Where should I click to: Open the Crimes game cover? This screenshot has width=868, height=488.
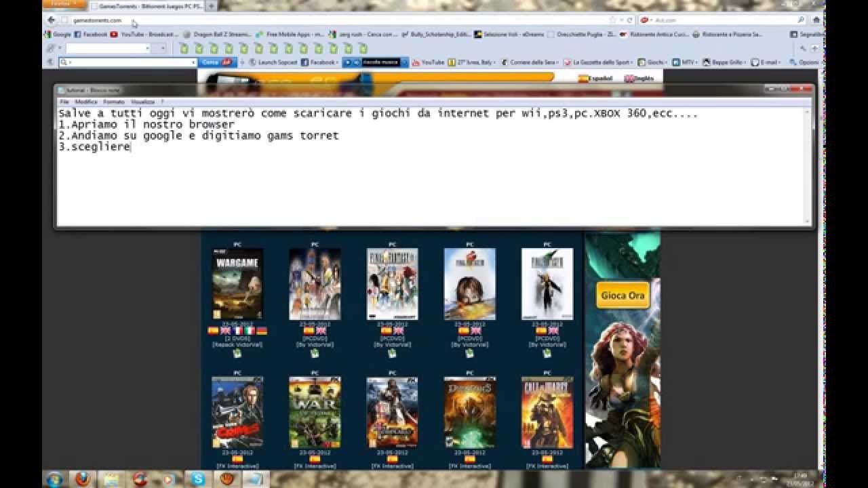click(x=237, y=413)
